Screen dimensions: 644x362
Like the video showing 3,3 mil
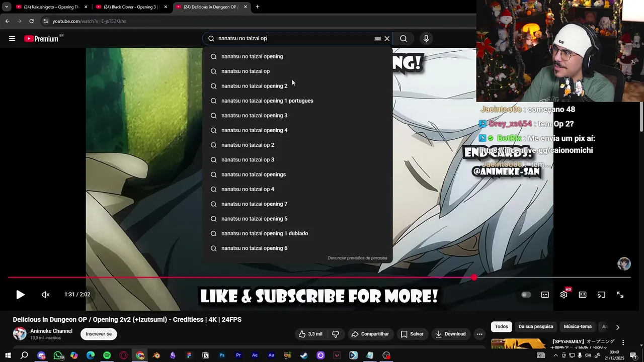[x=310, y=334]
